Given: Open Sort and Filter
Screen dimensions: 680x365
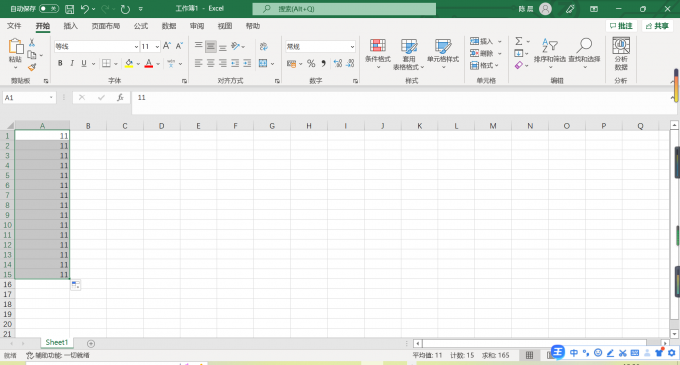Looking at the screenshot, I should click(x=550, y=53).
